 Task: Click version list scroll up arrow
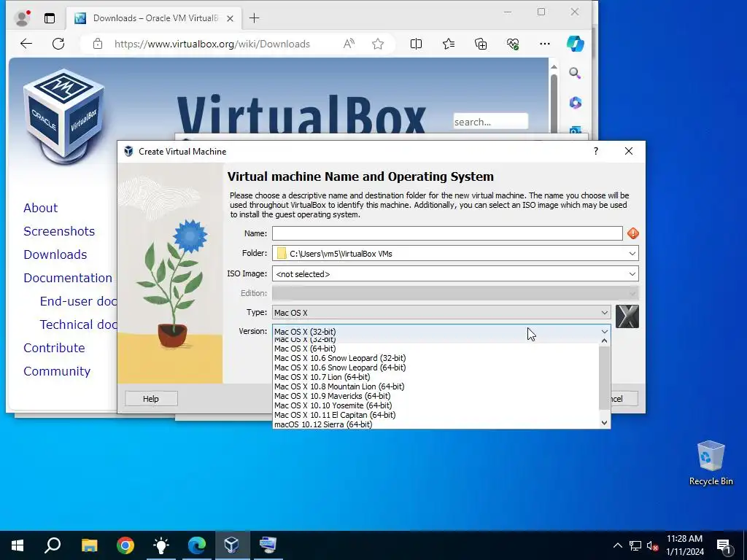(x=604, y=341)
